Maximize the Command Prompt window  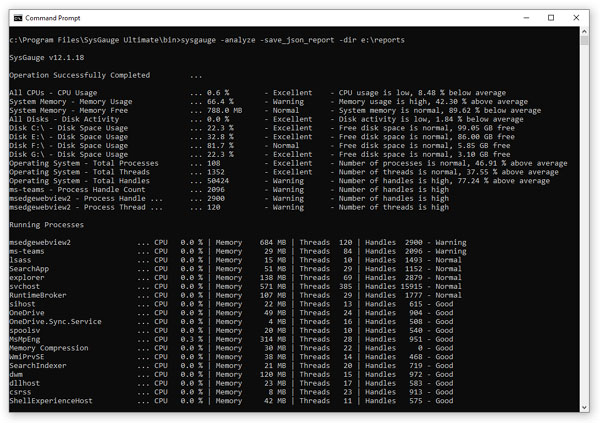click(x=551, y=18)
